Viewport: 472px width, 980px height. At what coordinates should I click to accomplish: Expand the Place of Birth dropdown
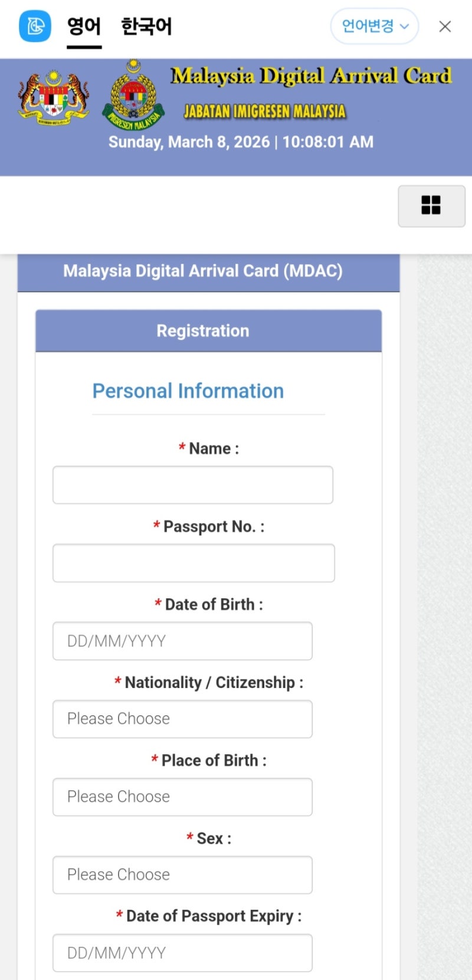[182, 797]
